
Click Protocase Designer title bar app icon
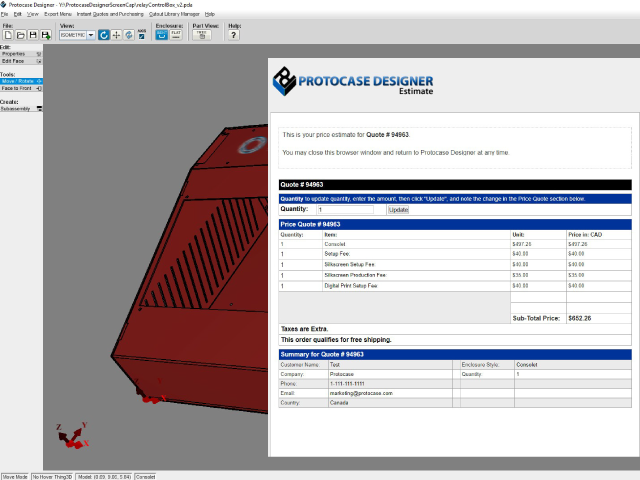point(4,4)
